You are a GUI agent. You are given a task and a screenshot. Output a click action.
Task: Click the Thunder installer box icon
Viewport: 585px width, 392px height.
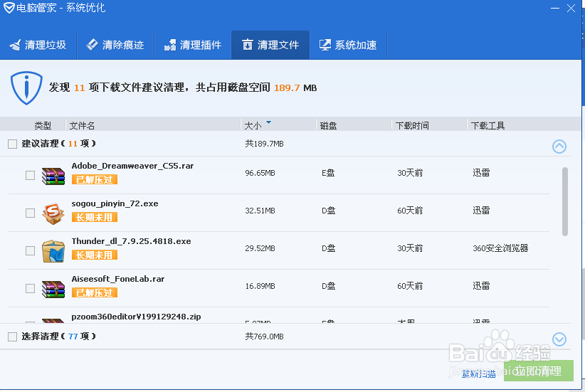(x=53, y=251)
